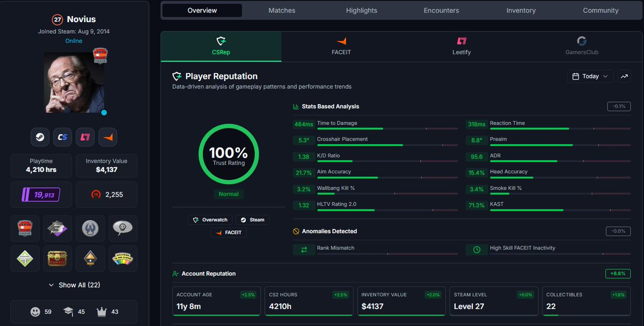Viewport: 644px width, 326px height.
Task: Expand Show All (22) collectibles
Action: (74, 285)
